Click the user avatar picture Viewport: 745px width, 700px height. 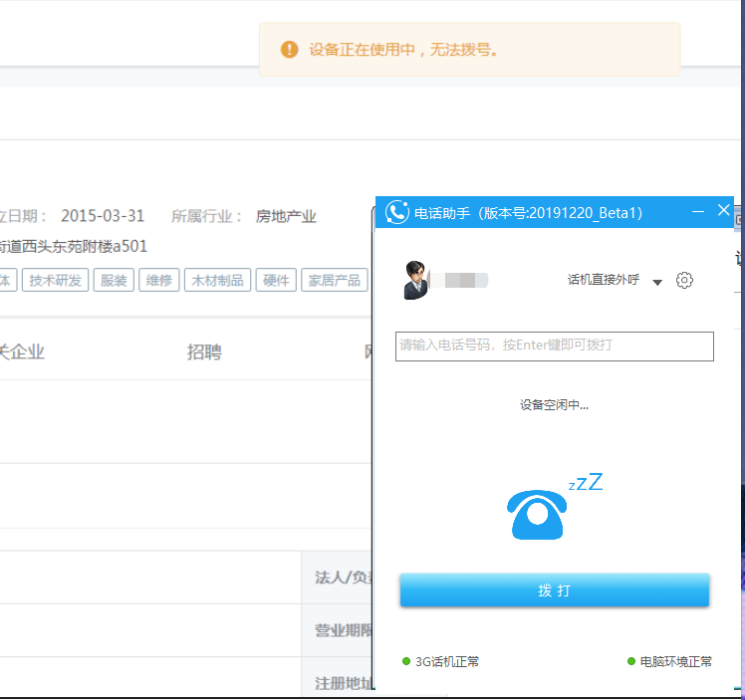coord(415,281)
